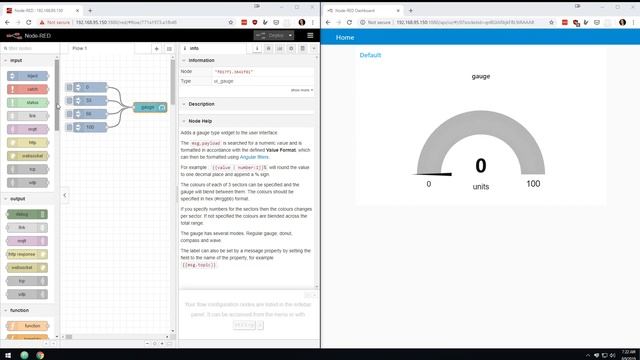Open the Node-RED hamburger main menu
640x360 pixels.
coord(310,36)
